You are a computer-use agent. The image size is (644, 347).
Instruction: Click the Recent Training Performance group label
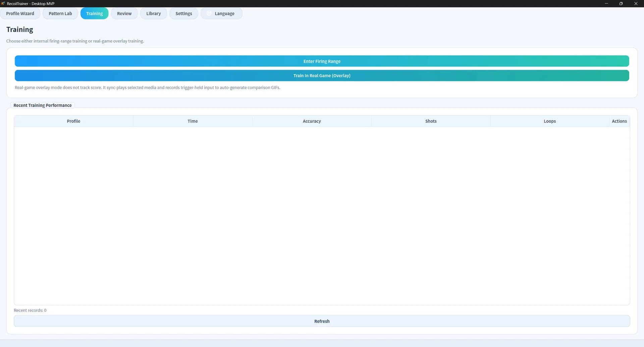pos(43,105)
